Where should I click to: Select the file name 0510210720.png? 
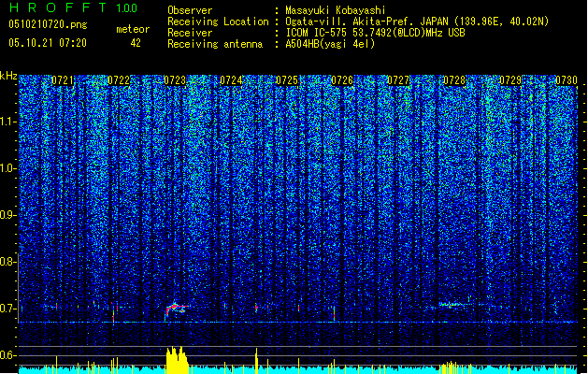(48, 24)
